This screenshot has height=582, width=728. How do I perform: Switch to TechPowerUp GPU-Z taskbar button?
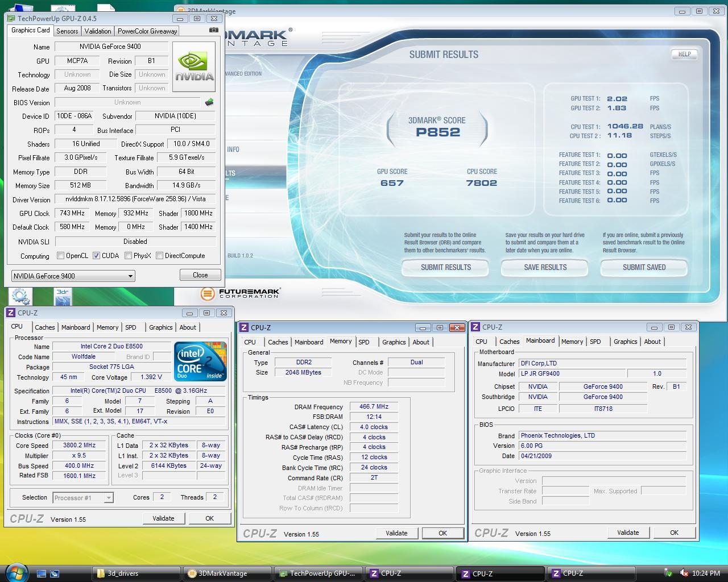click(318, 573)
